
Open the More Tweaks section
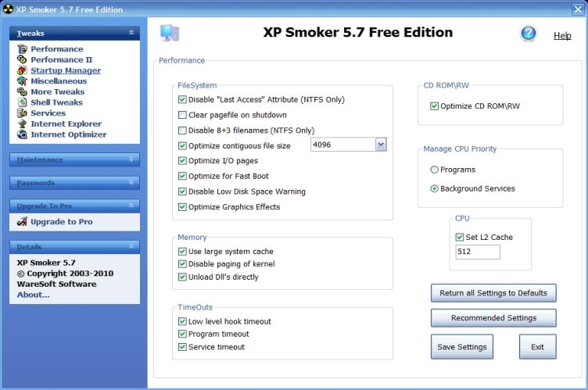(x=58, y=92)
